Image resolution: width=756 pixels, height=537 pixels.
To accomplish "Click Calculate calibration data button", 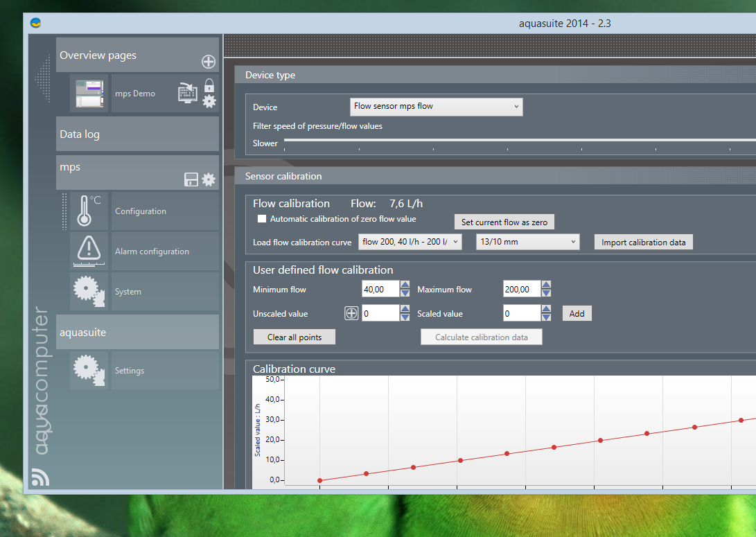I will (481, 337).
